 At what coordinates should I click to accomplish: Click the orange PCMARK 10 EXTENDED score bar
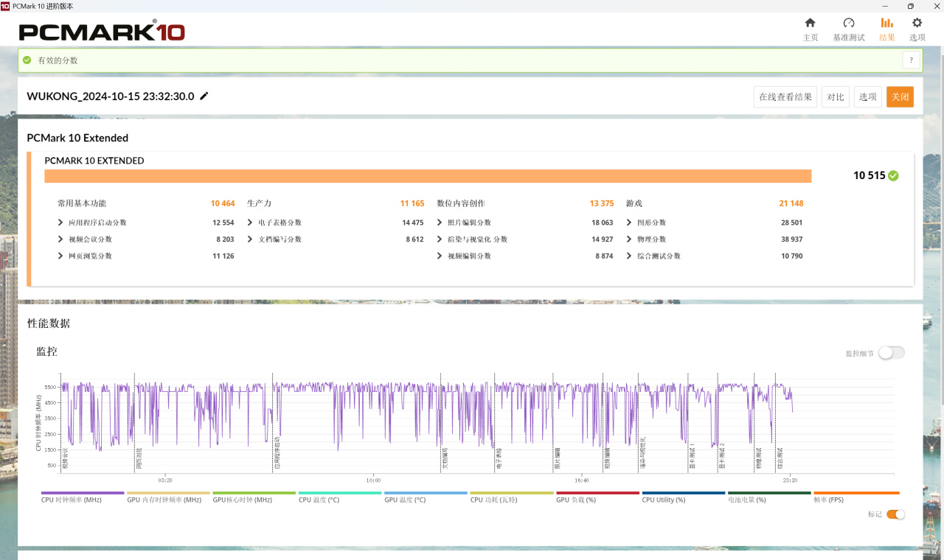pyautogui.click(x=428, y=176)
